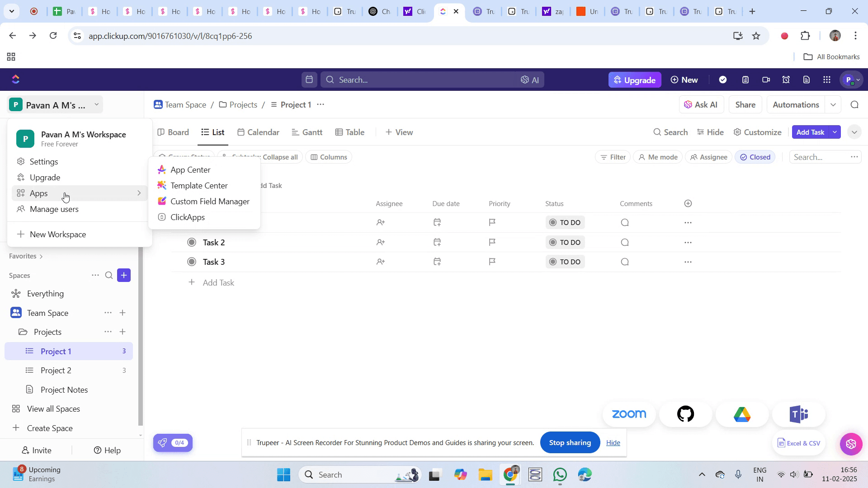This screenshot has width=868, height=488.
Task: Toggle the Task 3 status circle
Action: click(192, 262)
